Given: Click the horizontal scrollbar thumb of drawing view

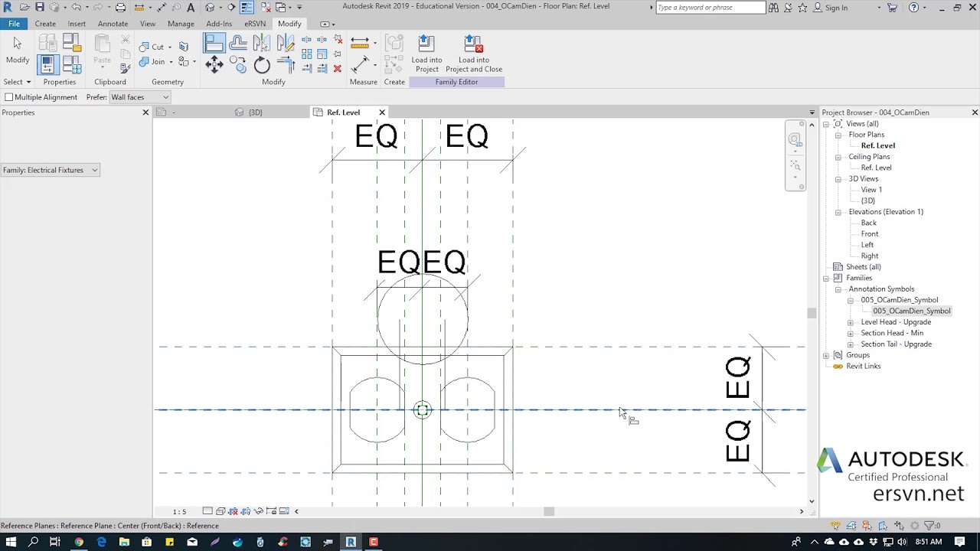Looking at the screenshot, I should (x=549, y=511).
